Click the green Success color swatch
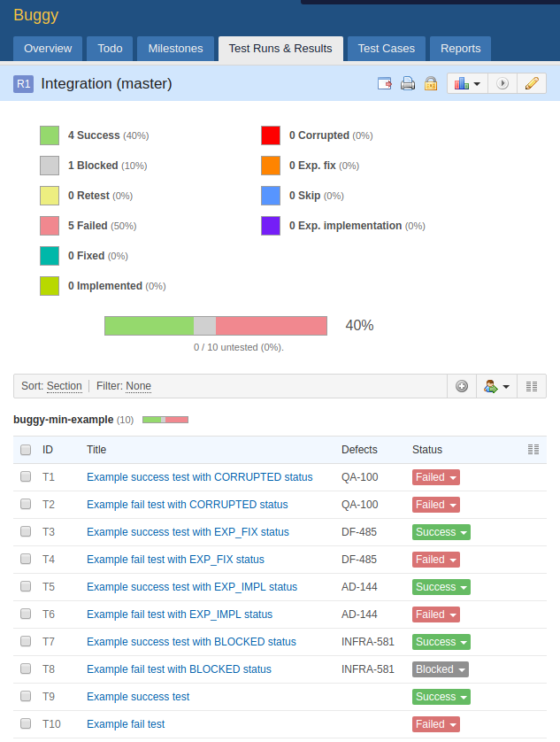The width and height of the screenshot is (560, 742). click(x=50, y=135)
